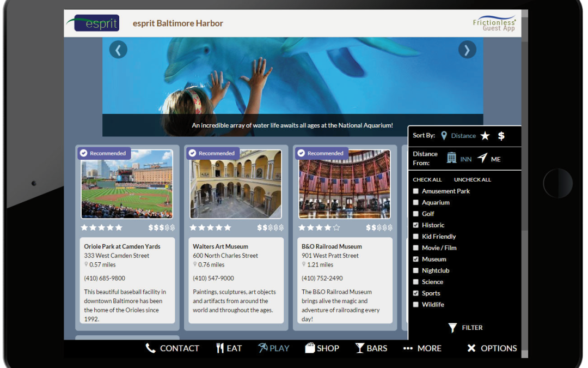Choose INN as distance origin label
Image resolution: width=588 pixels, height=368 pixels.
click(465, 159)
